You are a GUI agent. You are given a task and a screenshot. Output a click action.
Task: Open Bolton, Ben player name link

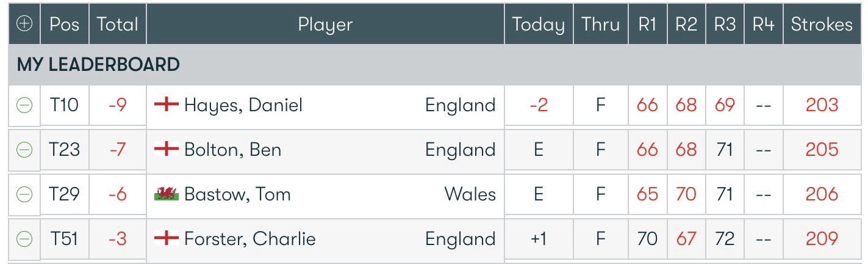click(232, 150)
